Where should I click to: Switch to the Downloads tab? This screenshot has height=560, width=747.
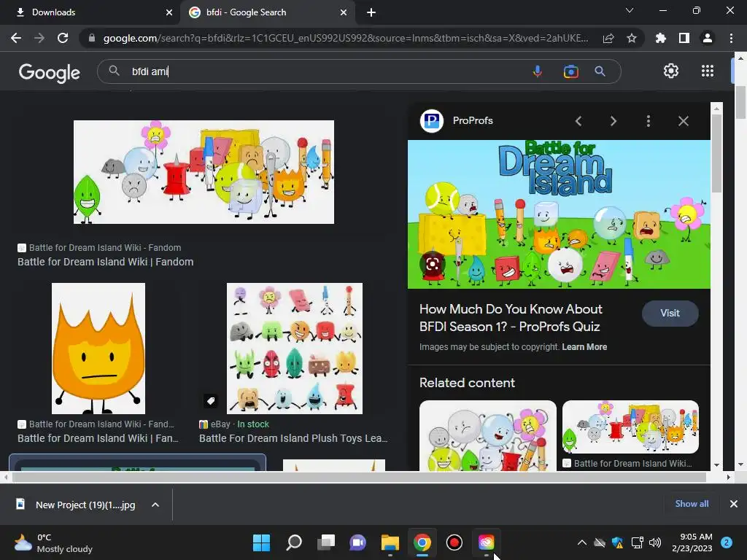(x=90, y=12)
